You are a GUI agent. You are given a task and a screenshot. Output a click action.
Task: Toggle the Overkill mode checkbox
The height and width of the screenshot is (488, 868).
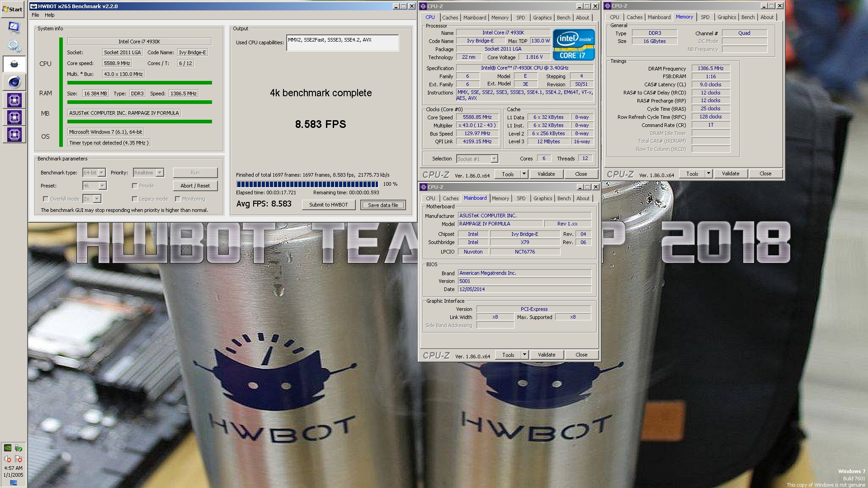pos(45,199)
